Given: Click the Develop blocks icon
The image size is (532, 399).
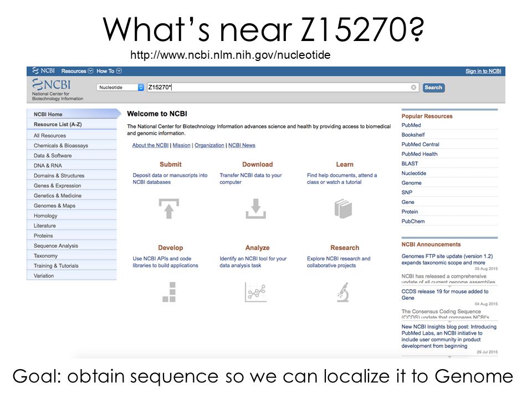Looking at the screenshot, I should [169, 292].
